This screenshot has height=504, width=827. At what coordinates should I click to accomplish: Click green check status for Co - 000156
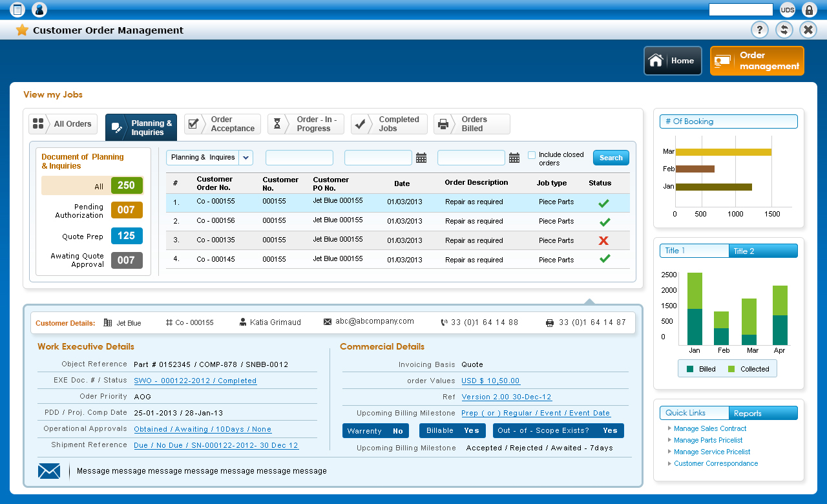coord(604,222)
